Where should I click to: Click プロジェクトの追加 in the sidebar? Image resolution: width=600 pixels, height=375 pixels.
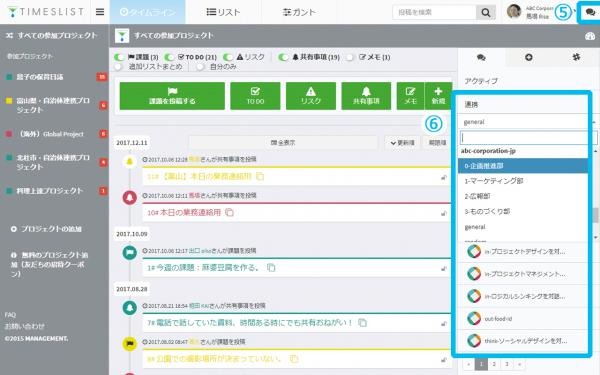click(46, 229)
